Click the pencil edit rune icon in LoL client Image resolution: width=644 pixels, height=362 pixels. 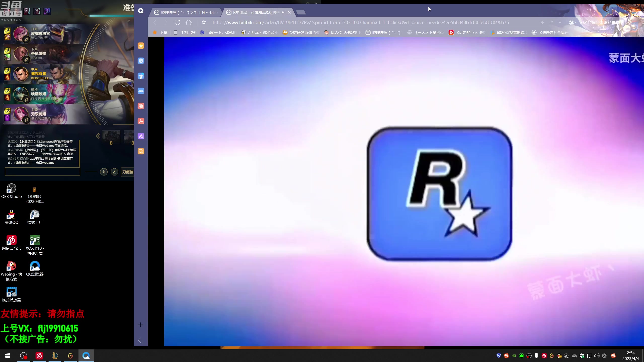tap(114, 172)
